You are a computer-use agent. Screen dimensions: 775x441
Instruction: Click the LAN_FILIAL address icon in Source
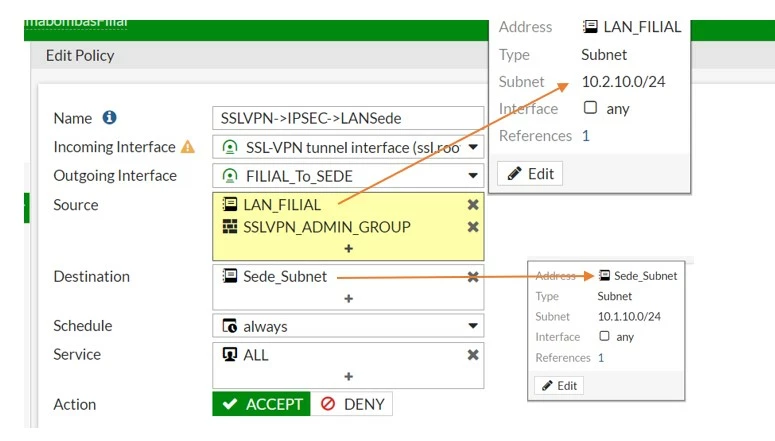(x=230, y=204)
